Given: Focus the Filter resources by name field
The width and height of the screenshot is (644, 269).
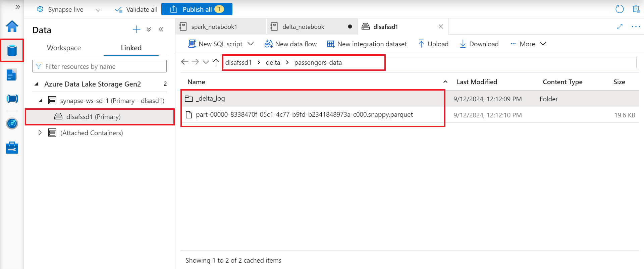Looking at the screenshot, I should tap(99, 66).
